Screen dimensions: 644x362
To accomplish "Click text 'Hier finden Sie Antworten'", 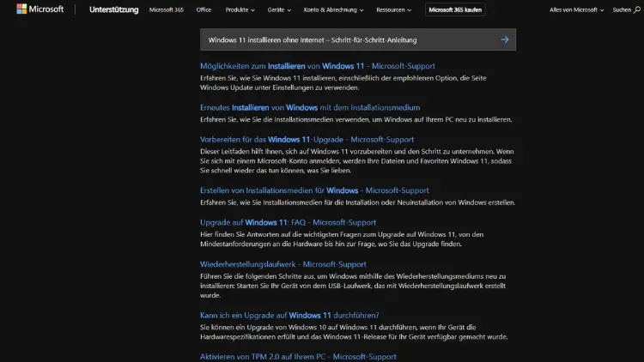I will 240,234.
